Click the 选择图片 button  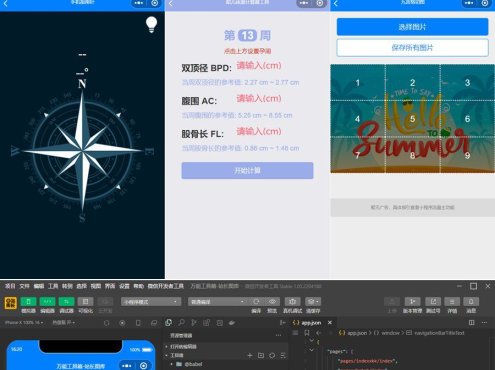coord(412,27)
